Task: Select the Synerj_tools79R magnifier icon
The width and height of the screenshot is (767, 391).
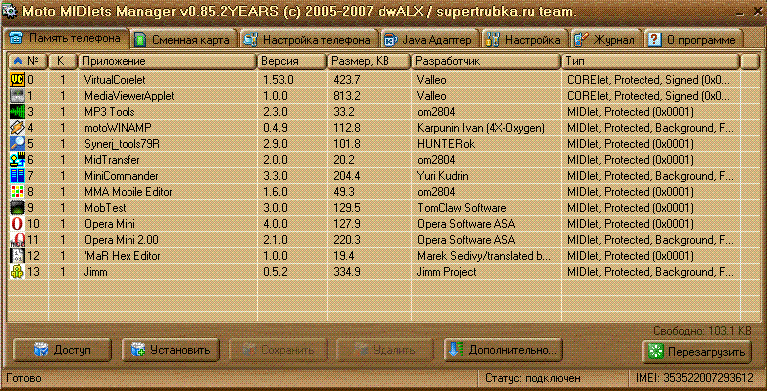Action: pyautogui.click(x=17, y=143)
